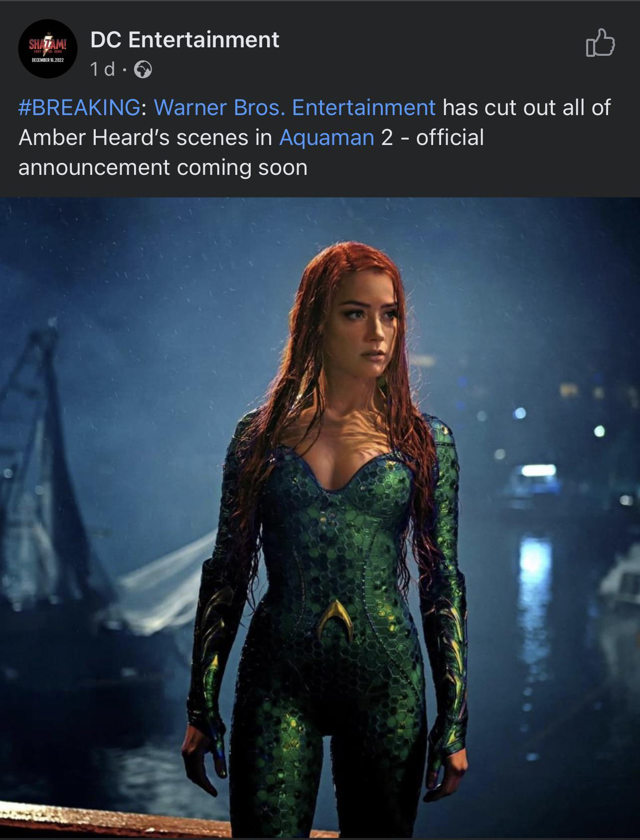Like the DC Entertainment post

(x=600, y=43)
